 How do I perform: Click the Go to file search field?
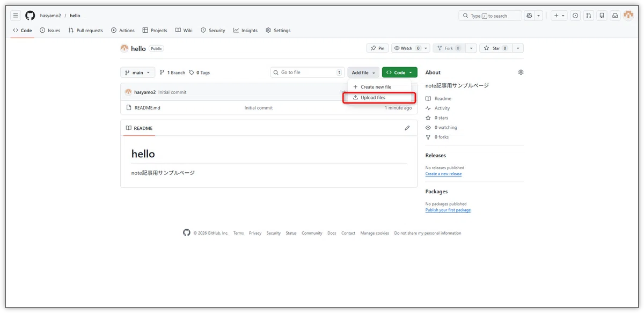pos(307,72)
